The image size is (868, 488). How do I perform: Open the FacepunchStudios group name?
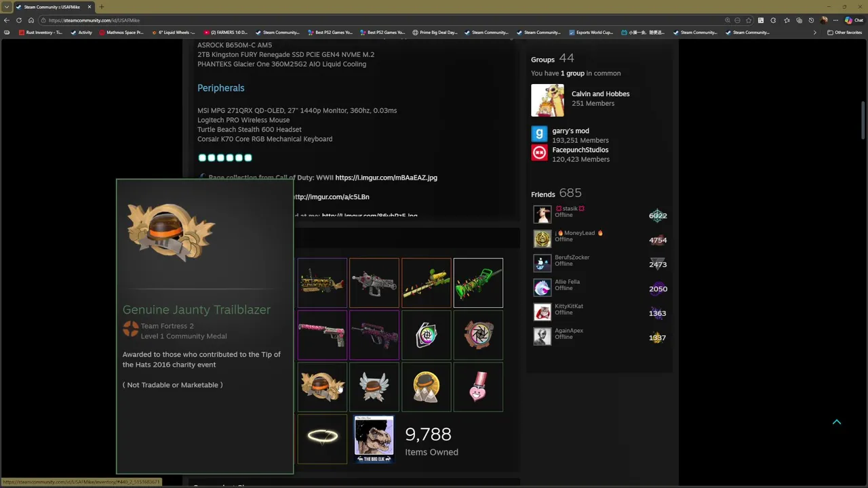[x=580, y=150]
